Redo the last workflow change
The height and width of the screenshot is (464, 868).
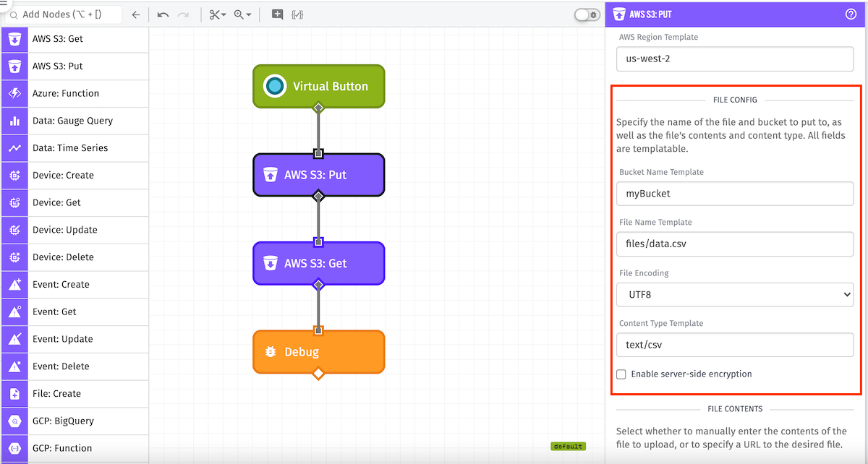point(183,14)
